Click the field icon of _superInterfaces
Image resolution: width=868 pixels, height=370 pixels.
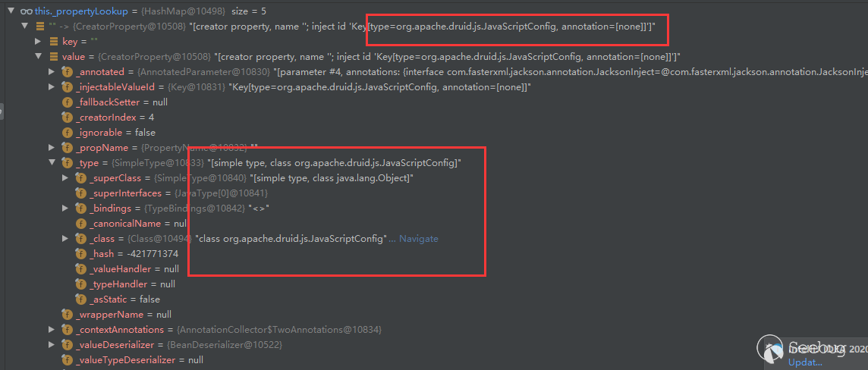point(81,193)
